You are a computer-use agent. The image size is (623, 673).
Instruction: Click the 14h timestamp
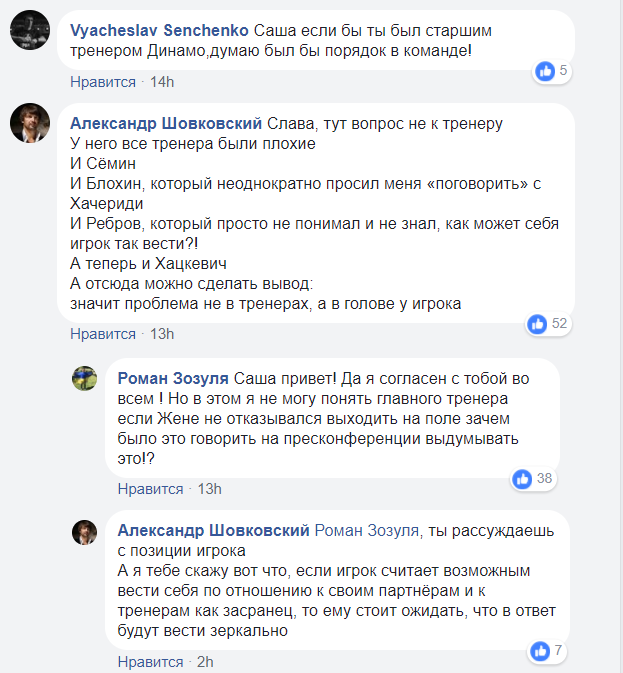(162, 81)
